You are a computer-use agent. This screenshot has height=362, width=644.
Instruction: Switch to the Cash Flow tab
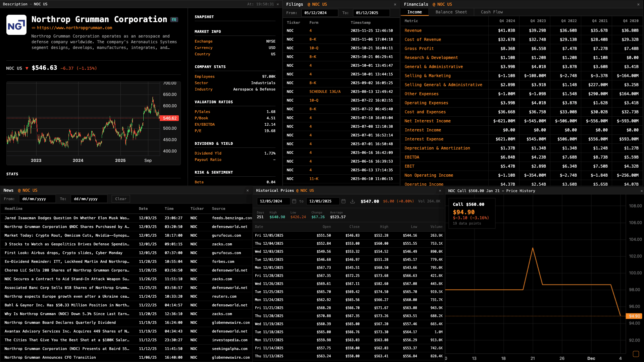(x=492, y=12)
